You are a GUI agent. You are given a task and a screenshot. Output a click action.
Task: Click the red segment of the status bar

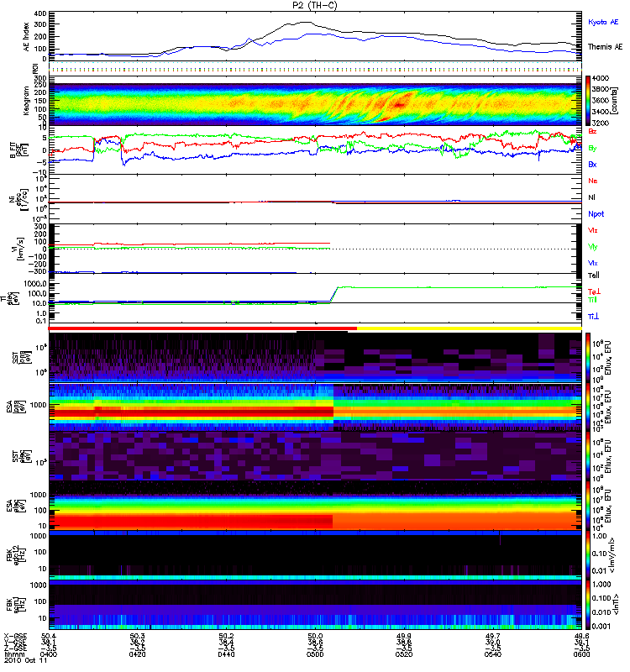(x=202, y=328)
